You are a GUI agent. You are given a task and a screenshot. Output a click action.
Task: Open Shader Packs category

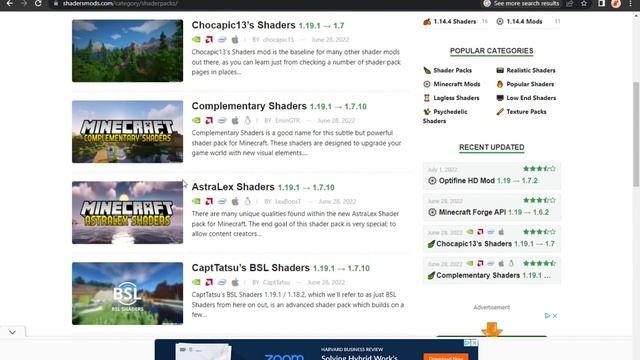coord(452,70)
